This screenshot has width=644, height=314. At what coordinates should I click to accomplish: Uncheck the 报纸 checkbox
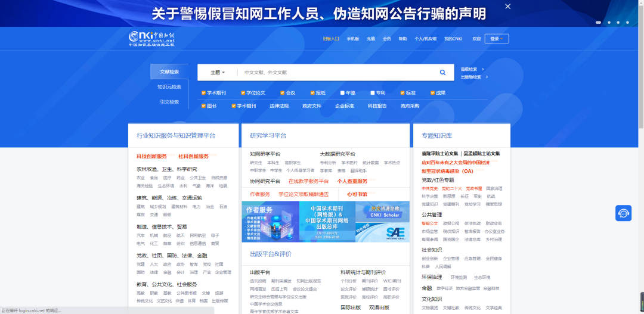(312, 93)
